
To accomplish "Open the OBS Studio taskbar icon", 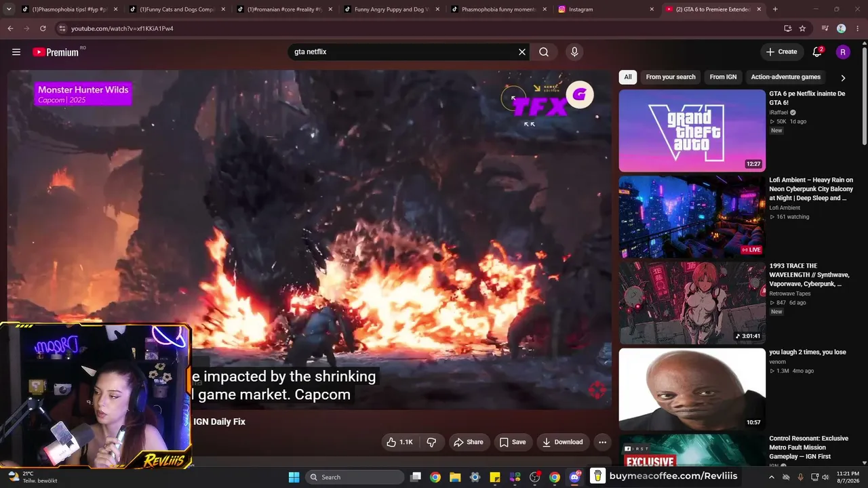I will tap(534, 477).
